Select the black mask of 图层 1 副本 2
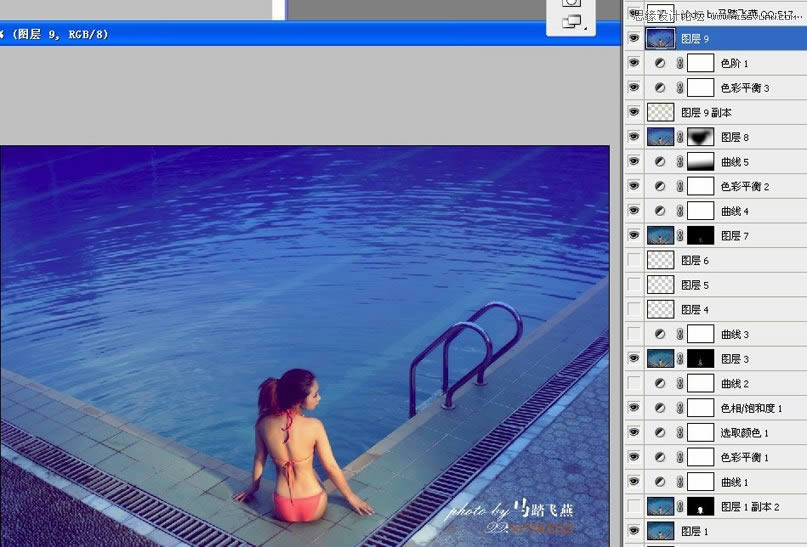 pyautogui.click(x=700, y=507)
